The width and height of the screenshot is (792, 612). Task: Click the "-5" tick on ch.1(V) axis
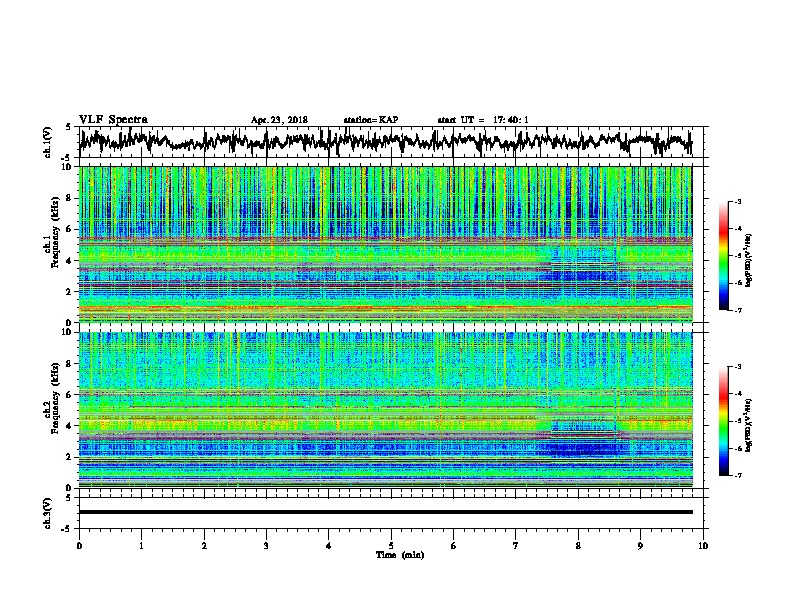[x=67, y=158]
